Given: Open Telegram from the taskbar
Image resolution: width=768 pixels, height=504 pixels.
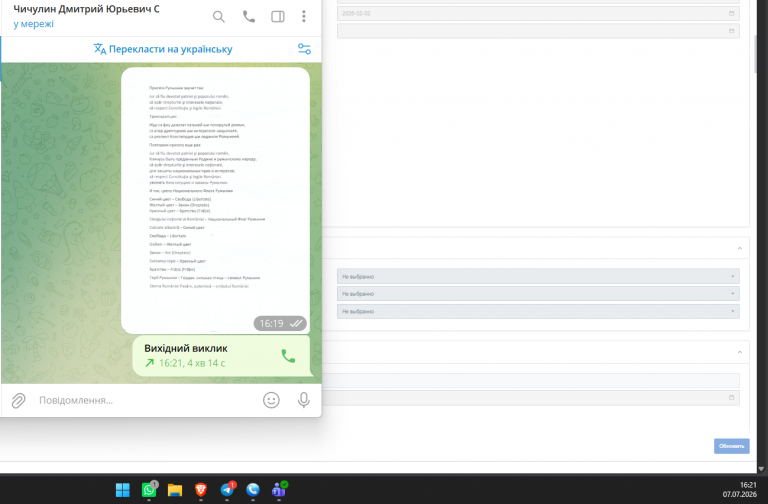Looking at the screenshot, I should coord(227,490).
